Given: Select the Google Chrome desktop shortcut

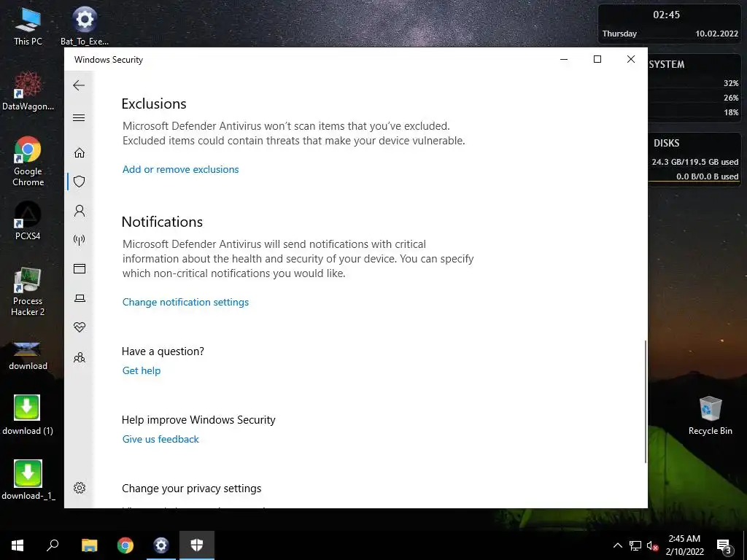Looking at the screenshot, I should (28, 162).
